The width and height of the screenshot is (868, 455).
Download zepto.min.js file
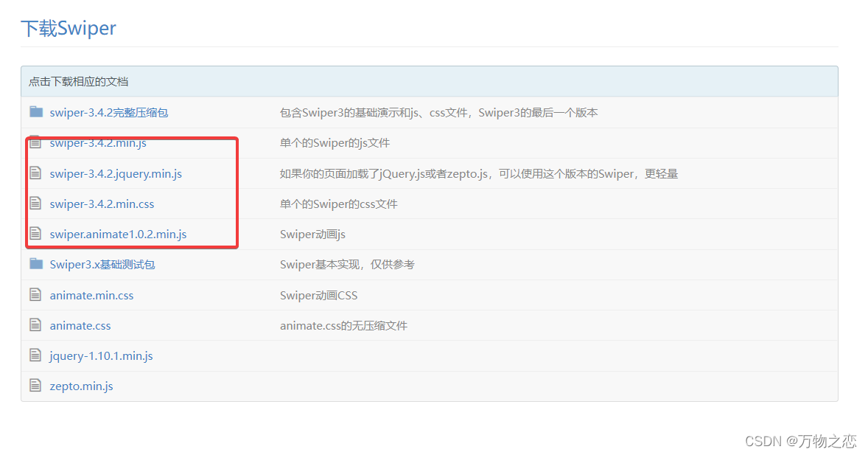coord(81,386)
